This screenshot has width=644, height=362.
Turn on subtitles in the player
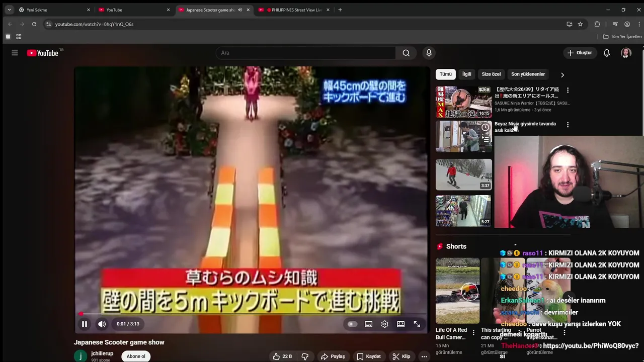coord(369,324)
